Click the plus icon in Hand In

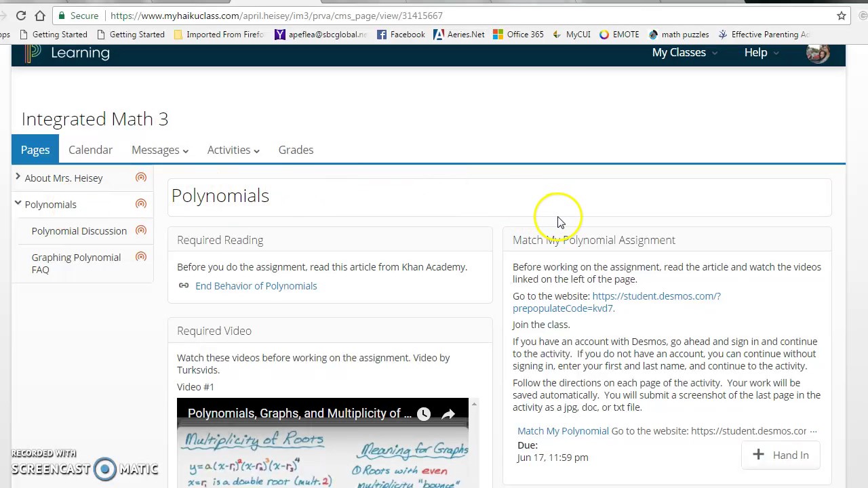(759, 455)
